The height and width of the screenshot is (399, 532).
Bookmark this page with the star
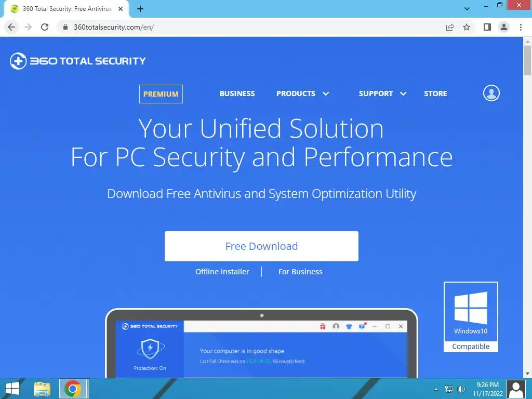(x=467, y=27)
